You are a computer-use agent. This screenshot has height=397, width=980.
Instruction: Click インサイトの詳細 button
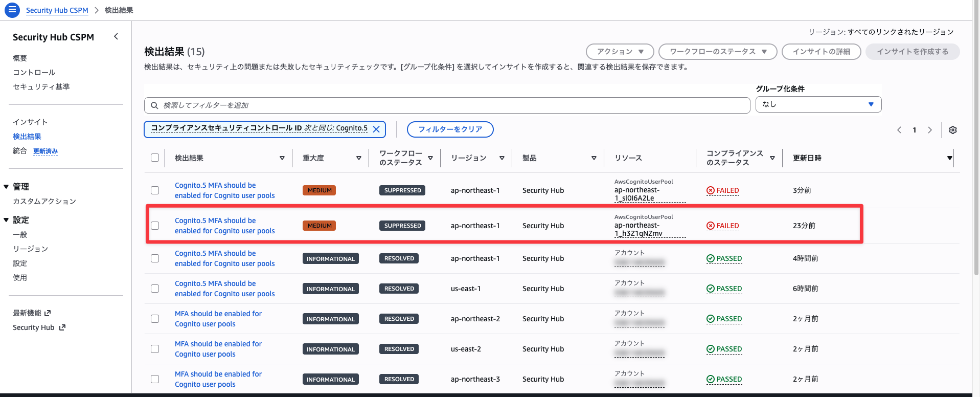pos(822,52)
